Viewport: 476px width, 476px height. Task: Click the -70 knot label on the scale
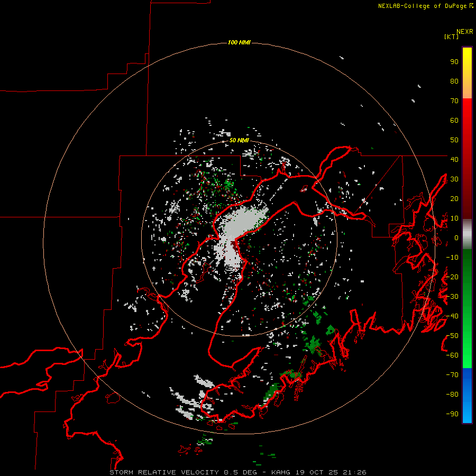click(x=452, y=375)
